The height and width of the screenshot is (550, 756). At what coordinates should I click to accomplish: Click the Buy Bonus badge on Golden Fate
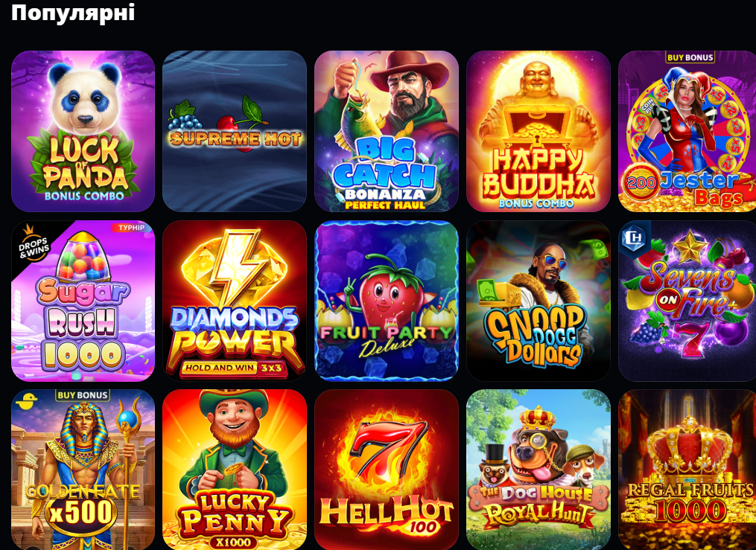click(83, 395)
